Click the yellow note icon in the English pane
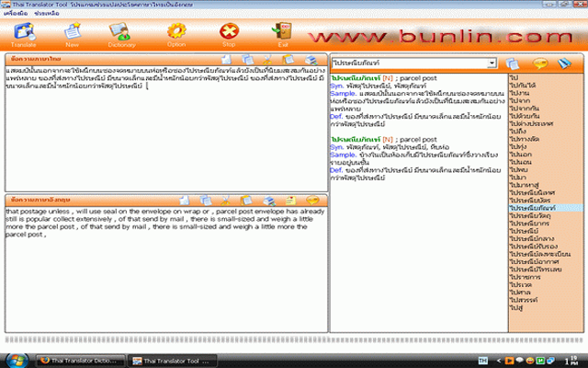Viewport: 588px width, 368px height. 290,201
